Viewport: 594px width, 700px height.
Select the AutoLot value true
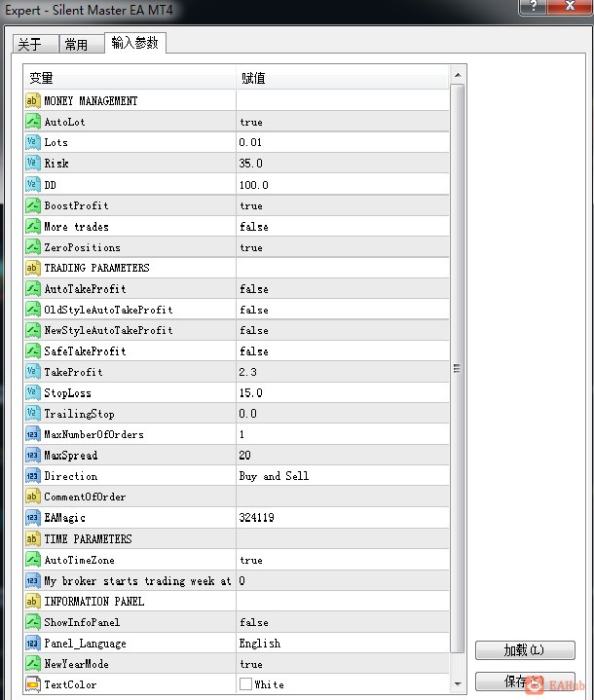pyautogui.click(x=251, y=122)
